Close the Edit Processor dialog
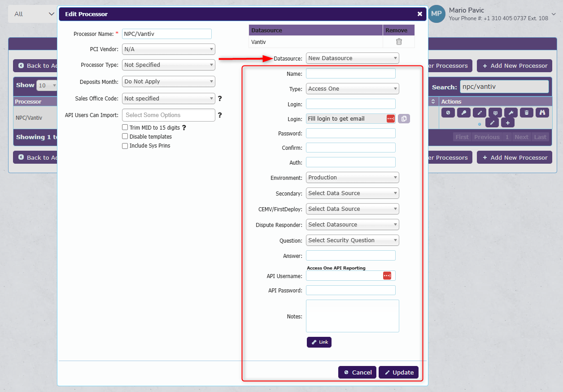 [x=420, y=14]
